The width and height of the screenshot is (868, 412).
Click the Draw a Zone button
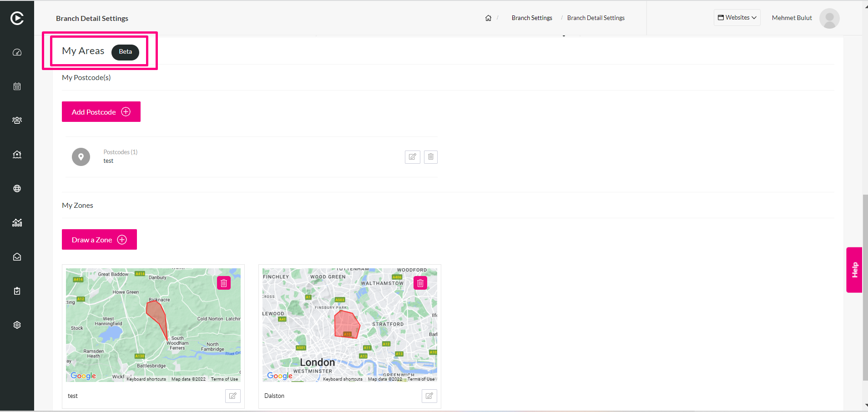[99, 240]
